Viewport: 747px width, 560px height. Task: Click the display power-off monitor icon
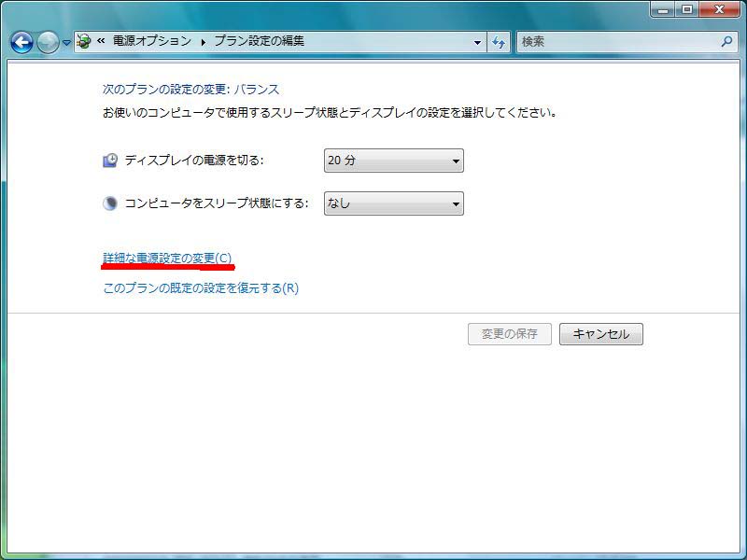coord(110,161)
